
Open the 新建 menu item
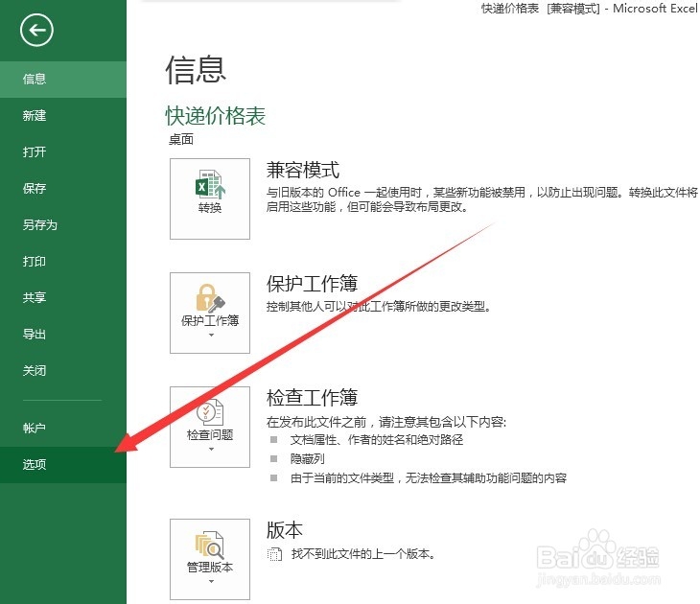tap(63, 116)
